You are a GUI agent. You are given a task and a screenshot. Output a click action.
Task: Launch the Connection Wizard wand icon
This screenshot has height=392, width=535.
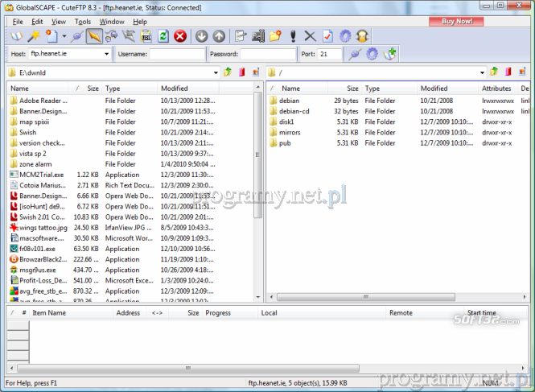point(35,36)
